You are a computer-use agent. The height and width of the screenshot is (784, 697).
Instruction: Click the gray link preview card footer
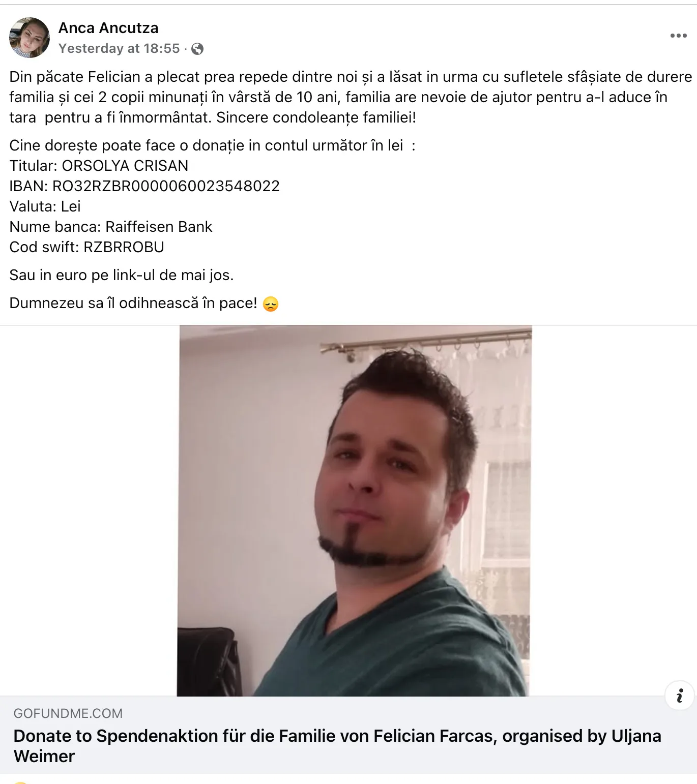pos(348,735)
